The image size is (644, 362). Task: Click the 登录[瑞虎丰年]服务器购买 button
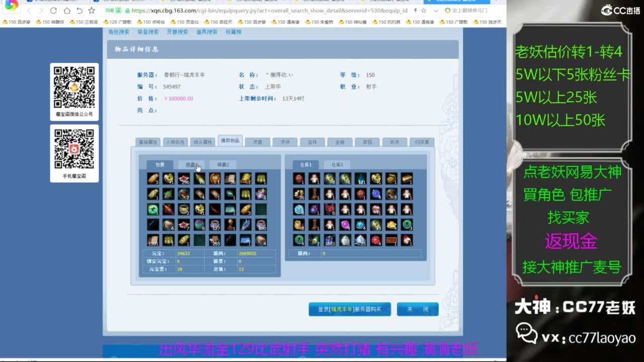click(x=350, y=309)
